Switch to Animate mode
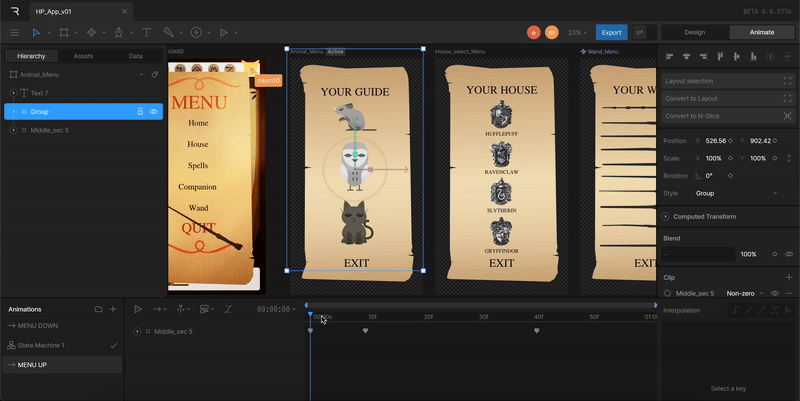800x401 pixels. pos(762,32)
